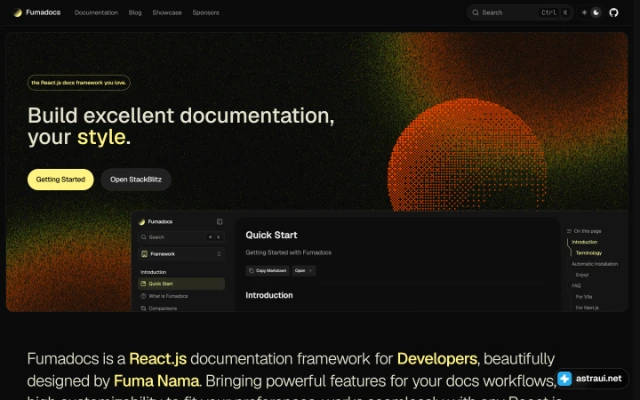The height and width of the screenshot is (400, 640).
Task: Click the highlighted 'Fuma Nama' text
Action: coord(157,381)
